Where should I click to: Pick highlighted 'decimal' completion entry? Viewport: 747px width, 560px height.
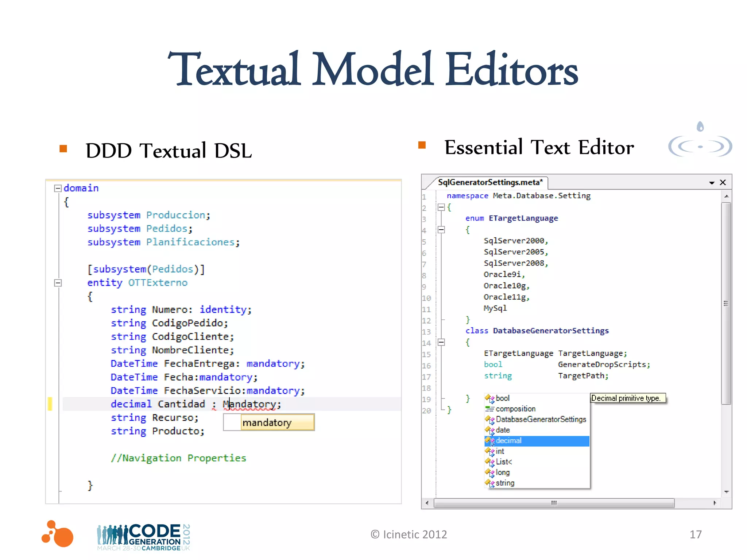click(537, 441)
